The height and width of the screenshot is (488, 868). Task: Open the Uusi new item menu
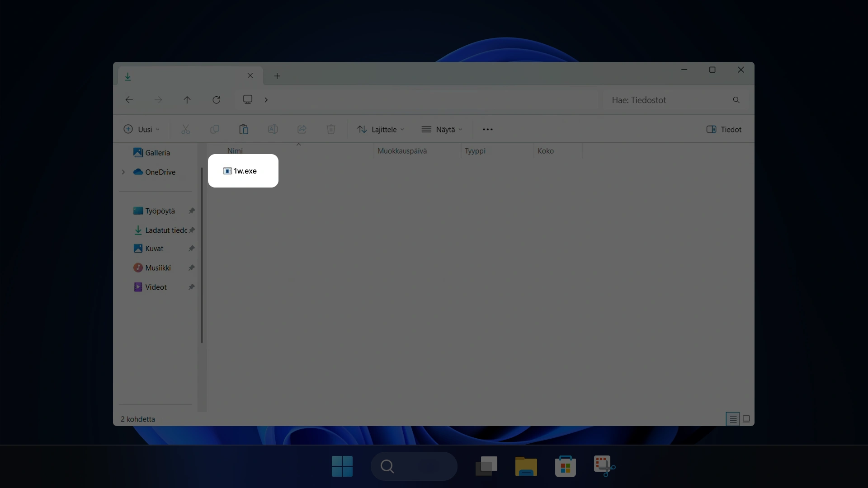point(142,129)
